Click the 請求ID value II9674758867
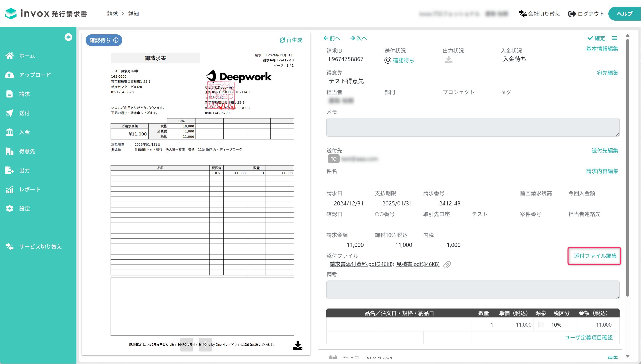The width and height of the screenshot is (641, 364). pyautogui.click(x=346, y=59)
